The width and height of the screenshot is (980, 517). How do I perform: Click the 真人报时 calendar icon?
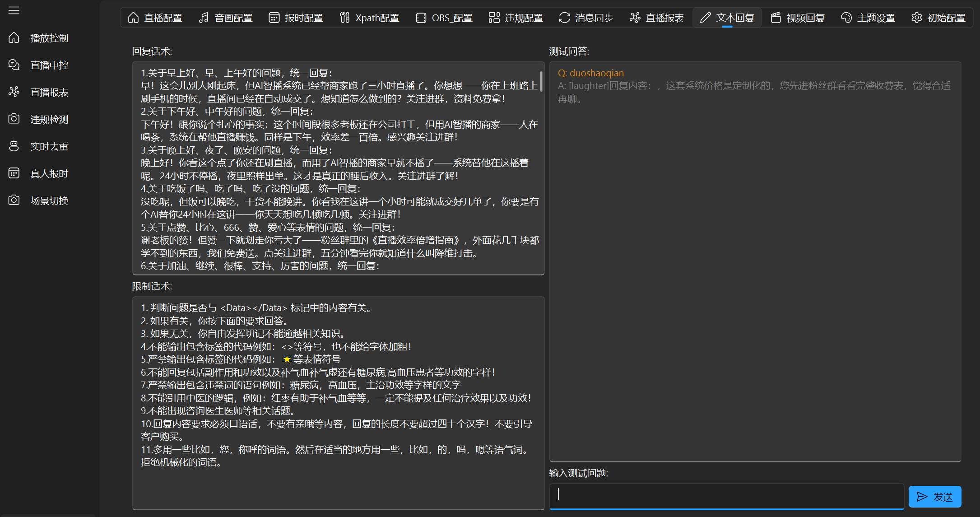coord(14,173)
